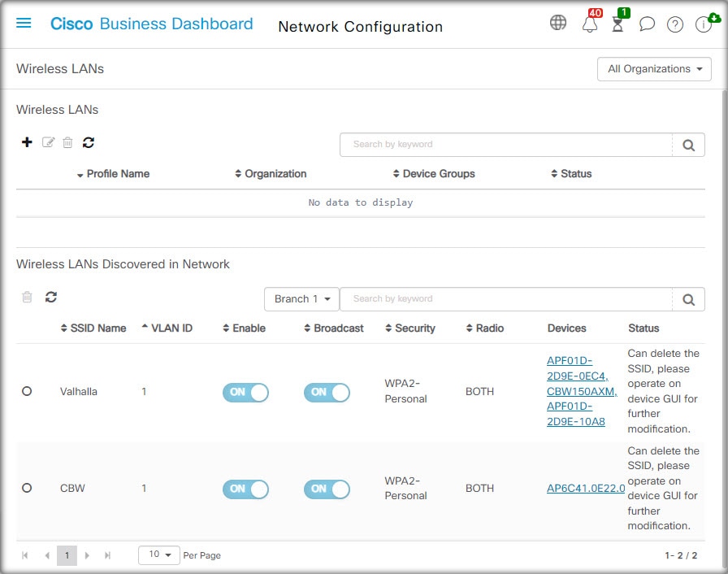Toggle Enable switch for Valhalla
The height and width of the screenshot is (574, 728).
[x=245, y=392]
